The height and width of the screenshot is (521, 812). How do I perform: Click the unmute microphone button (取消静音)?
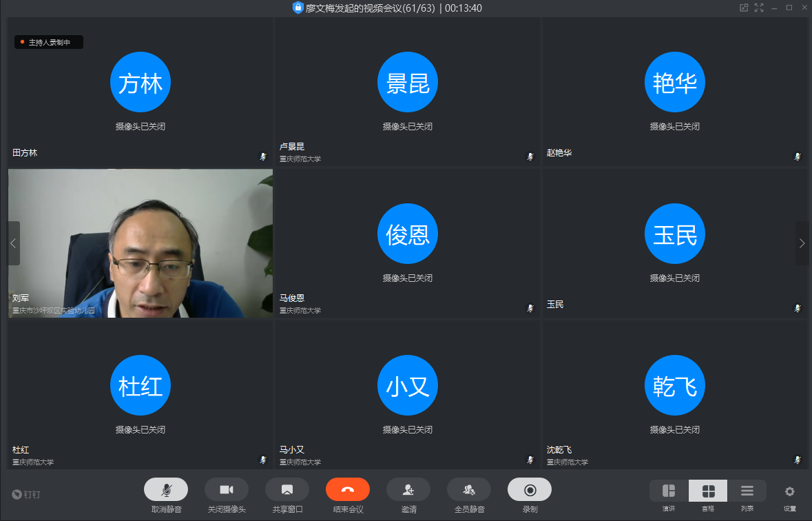coord(165,489)
